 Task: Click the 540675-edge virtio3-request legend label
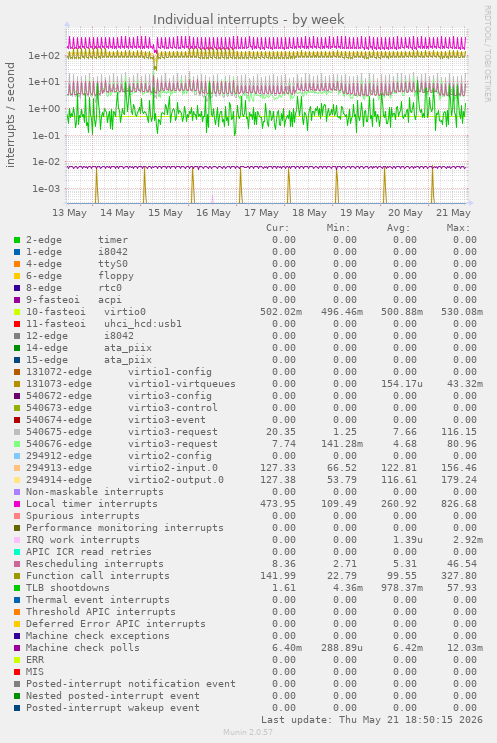coord(122,432)
